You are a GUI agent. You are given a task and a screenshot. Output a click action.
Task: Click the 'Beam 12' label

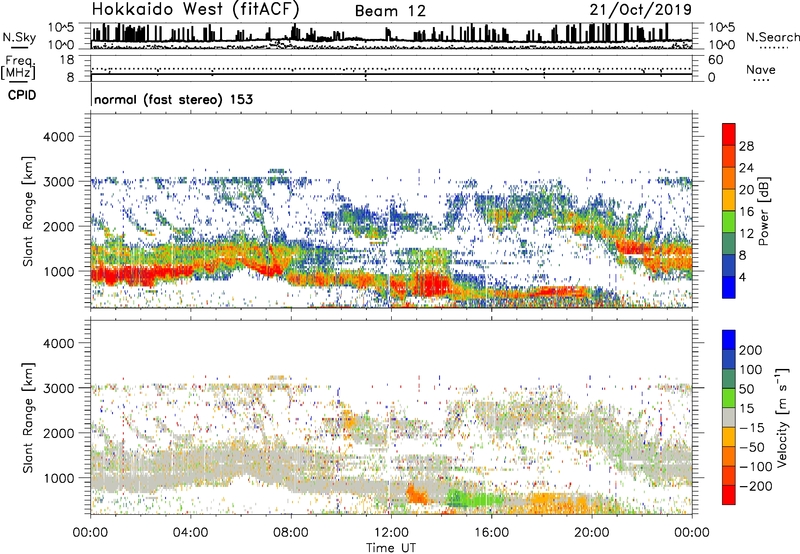click(x=390, y=11)
